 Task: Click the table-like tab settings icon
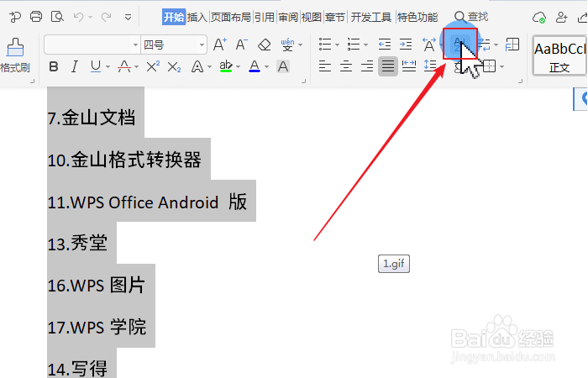click(x=512, y=45)
